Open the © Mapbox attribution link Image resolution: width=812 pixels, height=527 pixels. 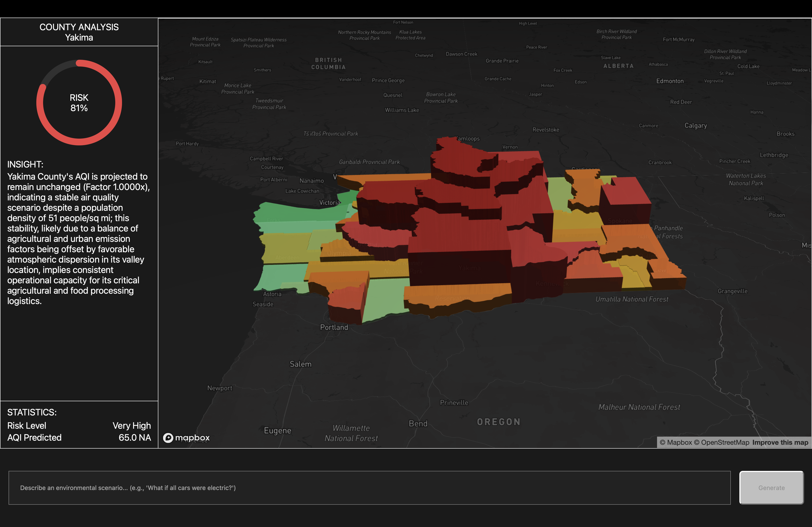676,442
